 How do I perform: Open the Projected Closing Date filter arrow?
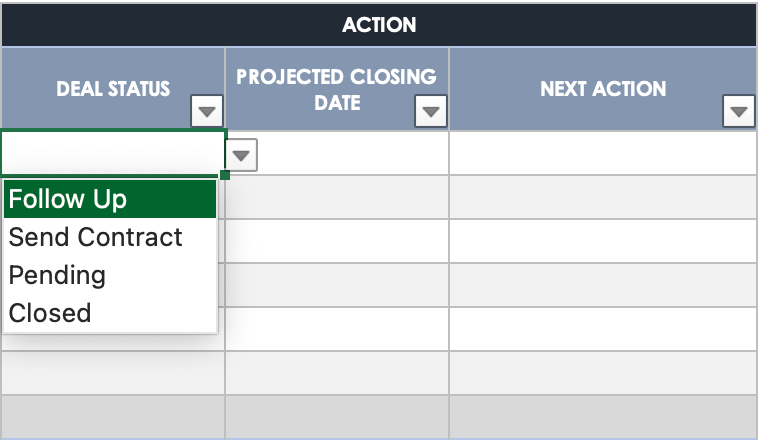[431, 111]
